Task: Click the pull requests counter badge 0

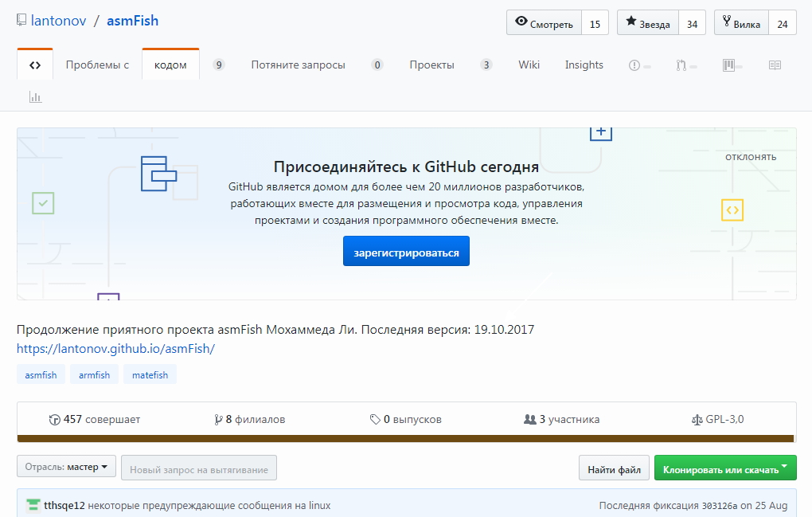Action: pyautogui.click(x=377, y=65)
